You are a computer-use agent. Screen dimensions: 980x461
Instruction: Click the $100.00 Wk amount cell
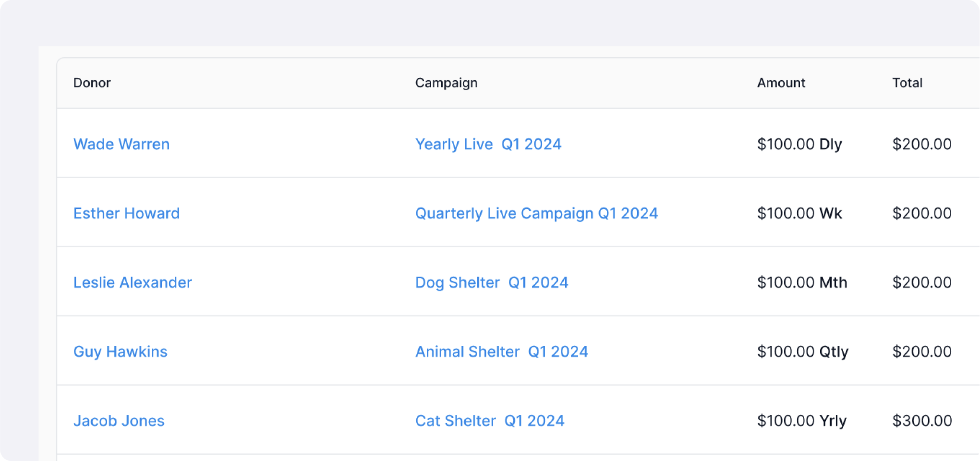[x=799, y=213]
